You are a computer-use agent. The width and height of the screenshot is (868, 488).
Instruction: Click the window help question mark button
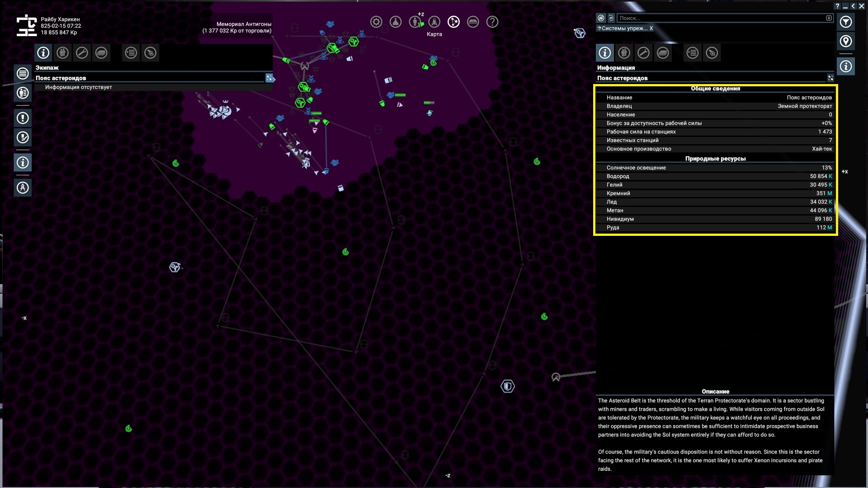tap(837, 6)
